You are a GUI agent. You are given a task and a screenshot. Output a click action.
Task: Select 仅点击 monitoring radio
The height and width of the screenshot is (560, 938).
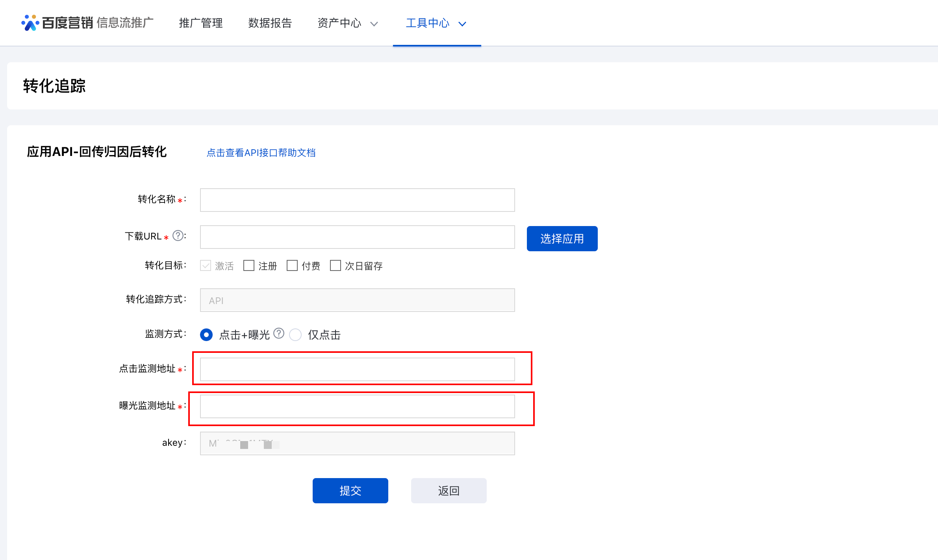[x=295, y=335]
